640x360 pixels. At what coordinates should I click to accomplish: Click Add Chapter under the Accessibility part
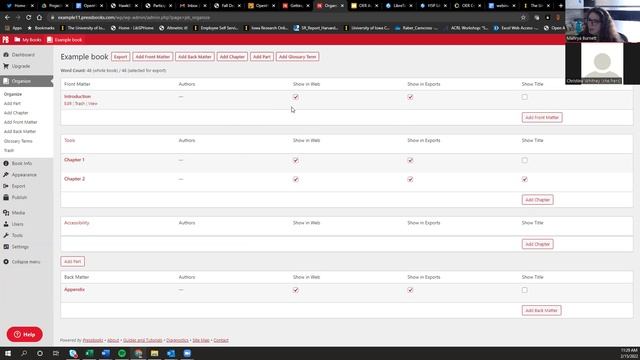click(x=538, y=244)
